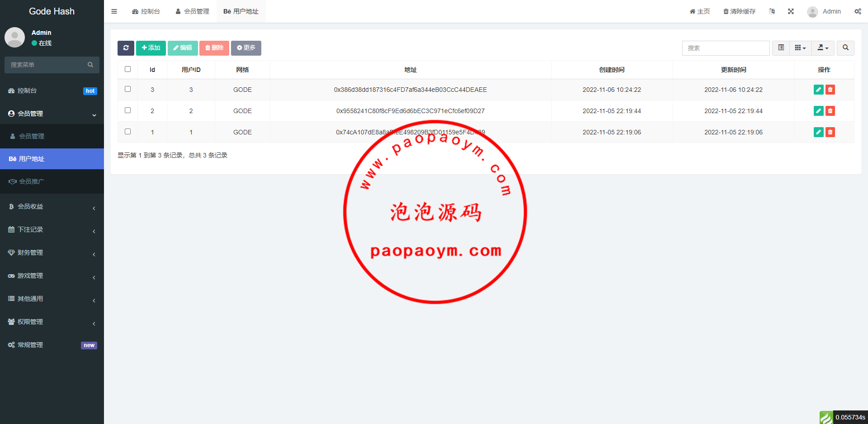Open 会员推广 in the sidebar

(x=52, y=181)
